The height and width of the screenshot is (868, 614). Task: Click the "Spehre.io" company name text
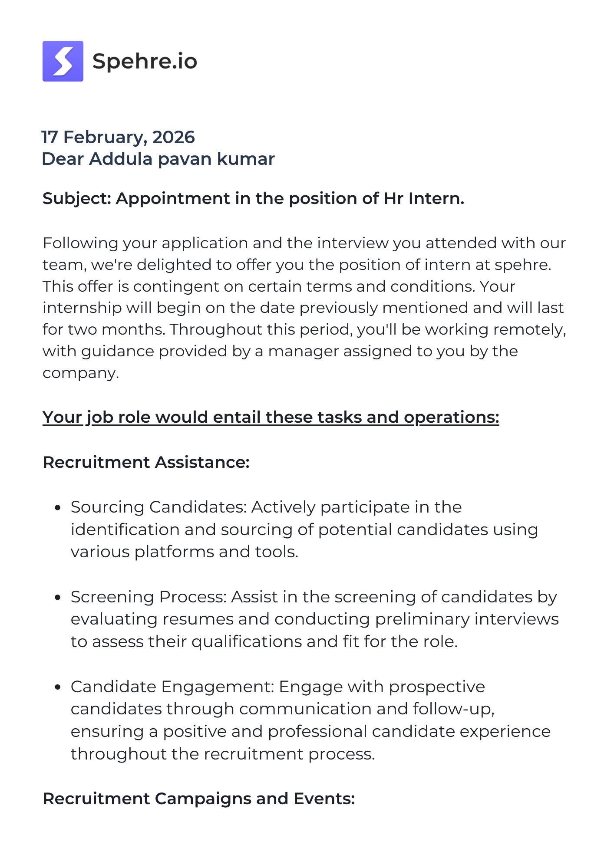145,61
